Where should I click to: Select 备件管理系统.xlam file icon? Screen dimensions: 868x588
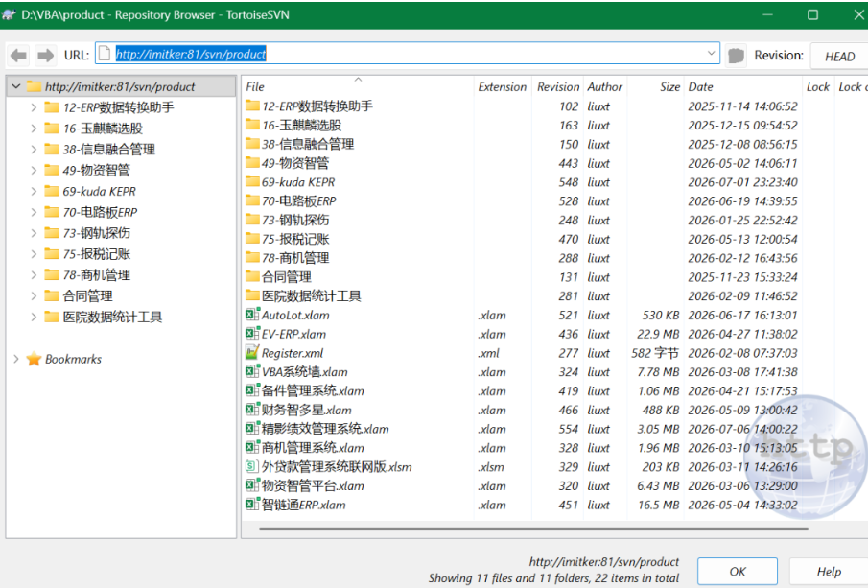(x=252, y=390)
